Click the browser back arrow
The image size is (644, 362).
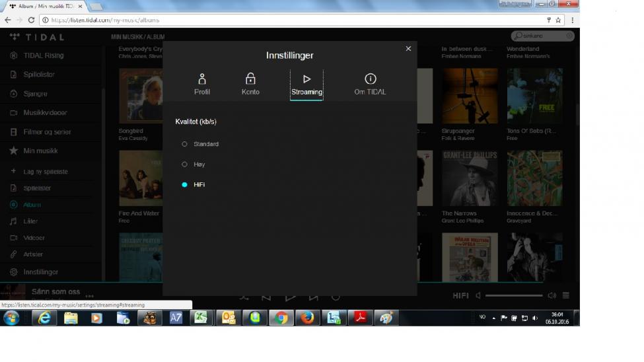(x=8, y=20)
